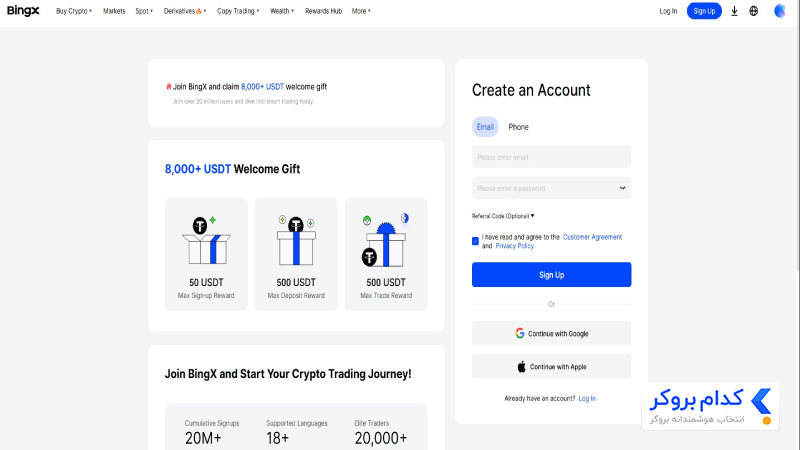Click the 50 USDT Max Sign-up Reward text
Viewport: 800px width, 450px height.
pos(206,288)
